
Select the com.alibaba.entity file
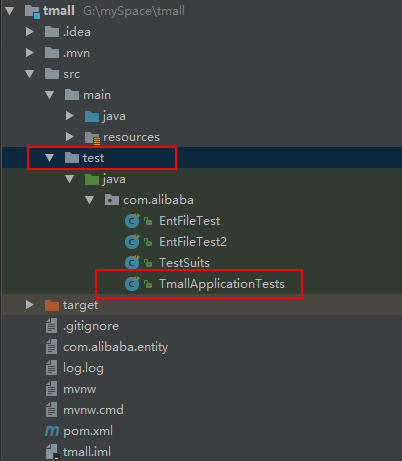(115, 347)
